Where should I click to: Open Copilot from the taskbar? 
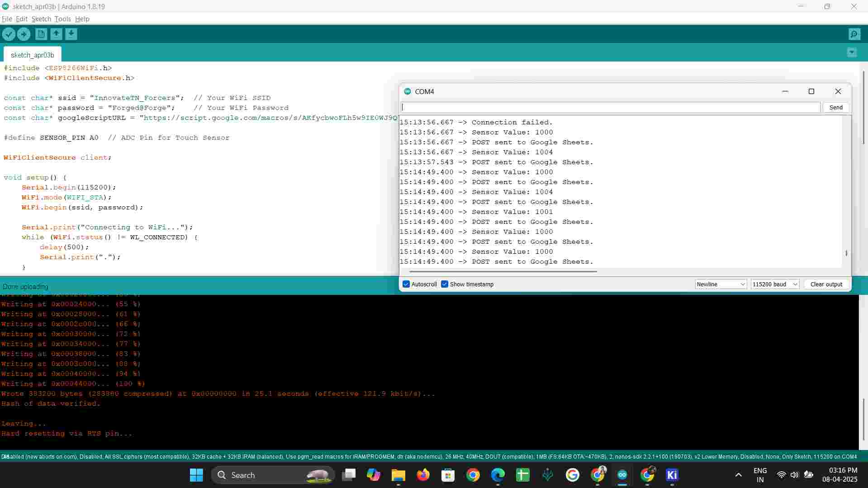373,475
